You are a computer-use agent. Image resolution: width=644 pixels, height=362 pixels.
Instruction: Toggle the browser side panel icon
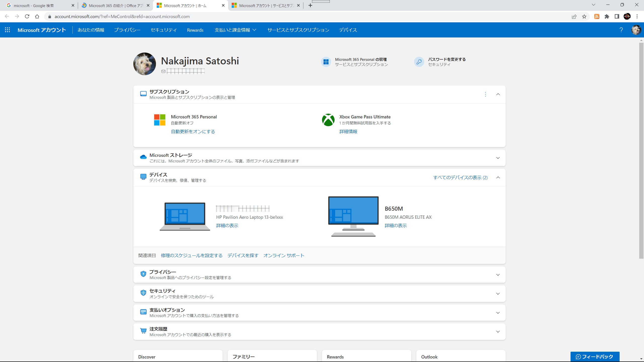coord(617,16)
